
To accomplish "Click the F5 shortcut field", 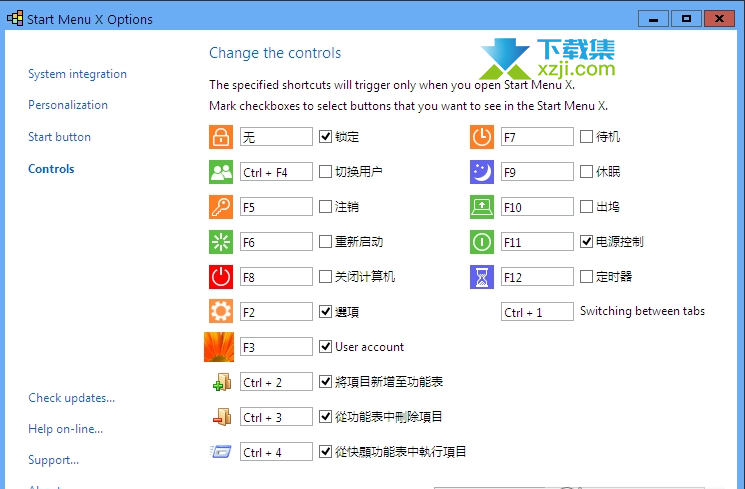I will (277, 207).
